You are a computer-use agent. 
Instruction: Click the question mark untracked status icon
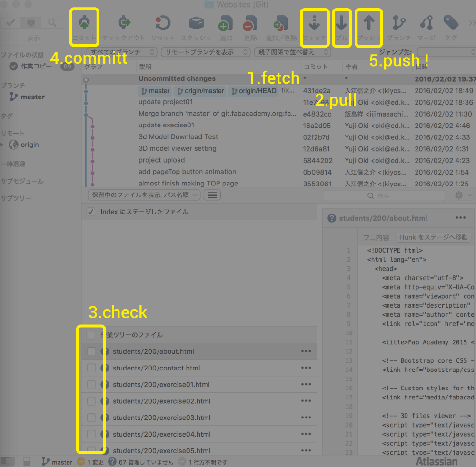point(112,462)
